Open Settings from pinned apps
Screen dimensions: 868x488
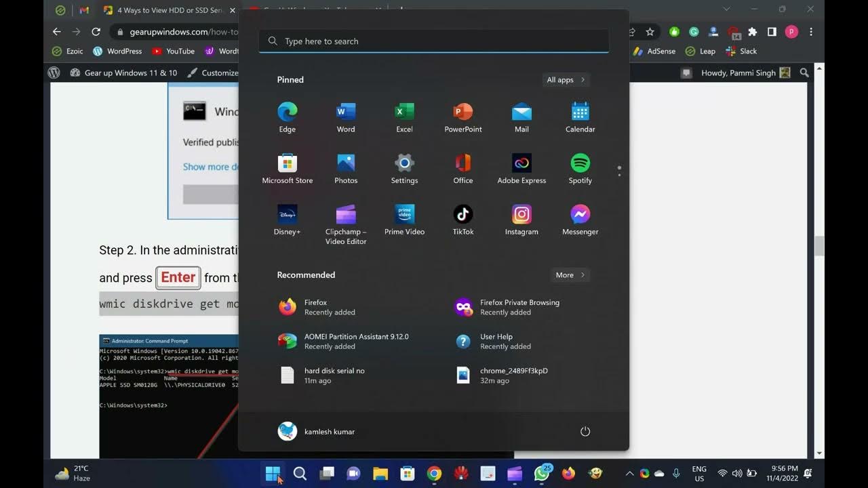tap(404, 169)
